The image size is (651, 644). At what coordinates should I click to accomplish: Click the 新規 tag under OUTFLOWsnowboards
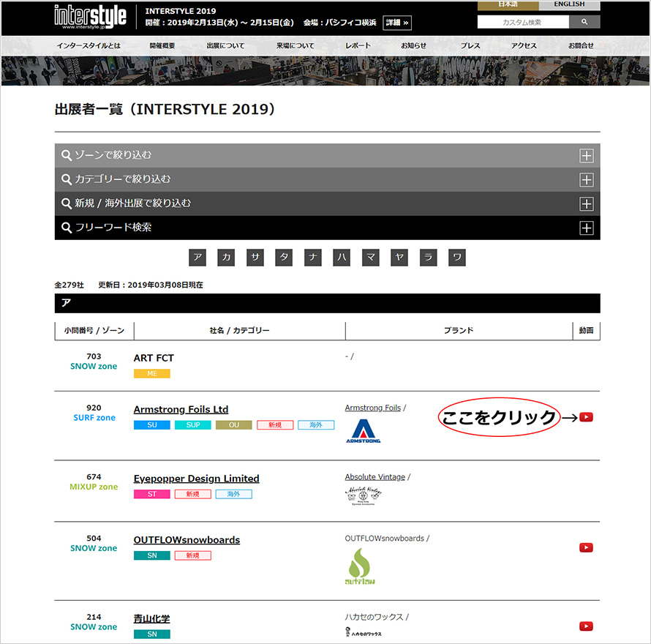[x=193, y=555]
